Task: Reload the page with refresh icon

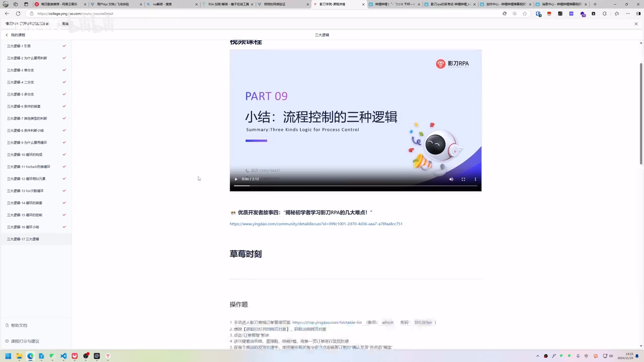Action: click(18, 14)
